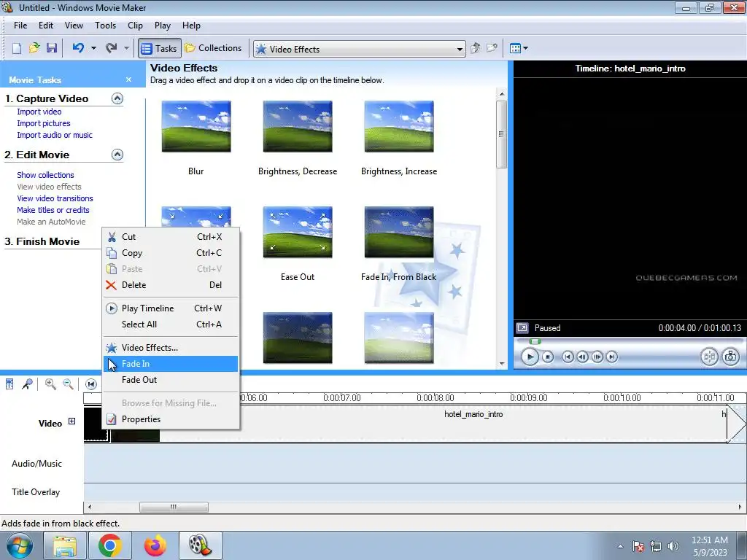Click Make titles or credits link

[53, 210]
